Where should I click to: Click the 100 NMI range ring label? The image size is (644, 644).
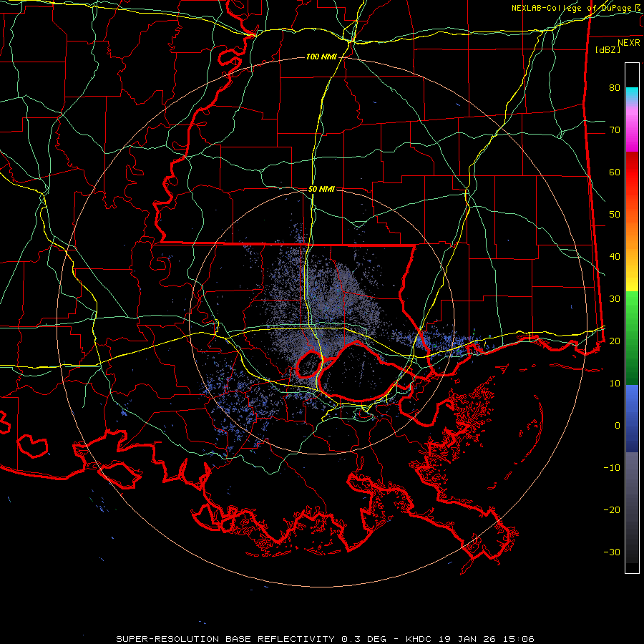click(321, 57)
